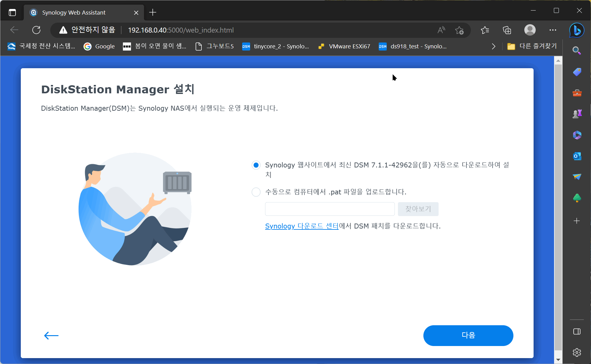The width and height of the screenshot is (591, 364).
Task: Open sidebar search icon
Action: point(577,51)
